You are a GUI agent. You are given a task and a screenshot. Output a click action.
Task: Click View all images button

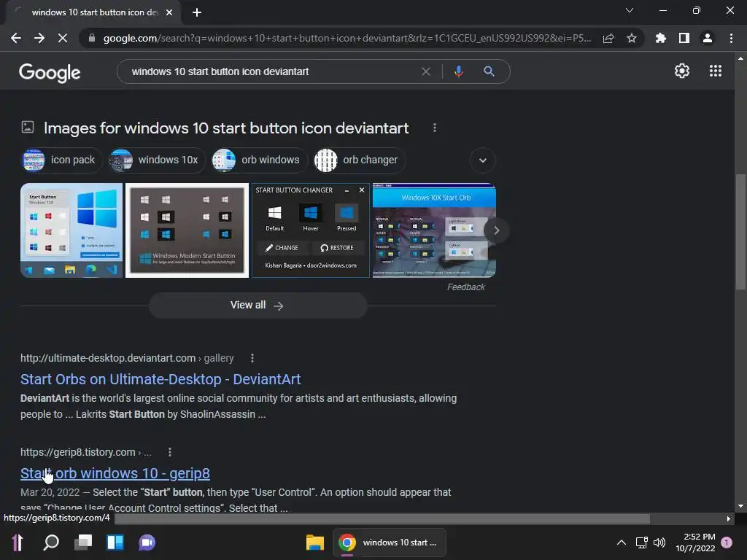(x=258, y=306)
